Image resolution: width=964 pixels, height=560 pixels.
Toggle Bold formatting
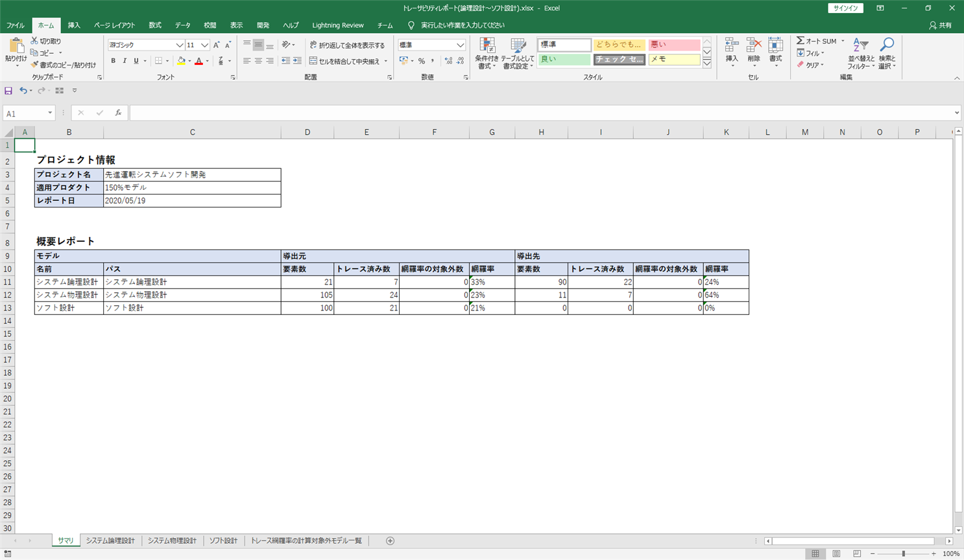point(113,61)
